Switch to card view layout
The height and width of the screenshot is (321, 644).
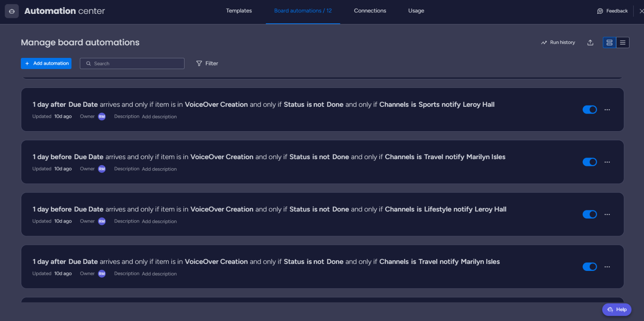[x=609, y=42]
